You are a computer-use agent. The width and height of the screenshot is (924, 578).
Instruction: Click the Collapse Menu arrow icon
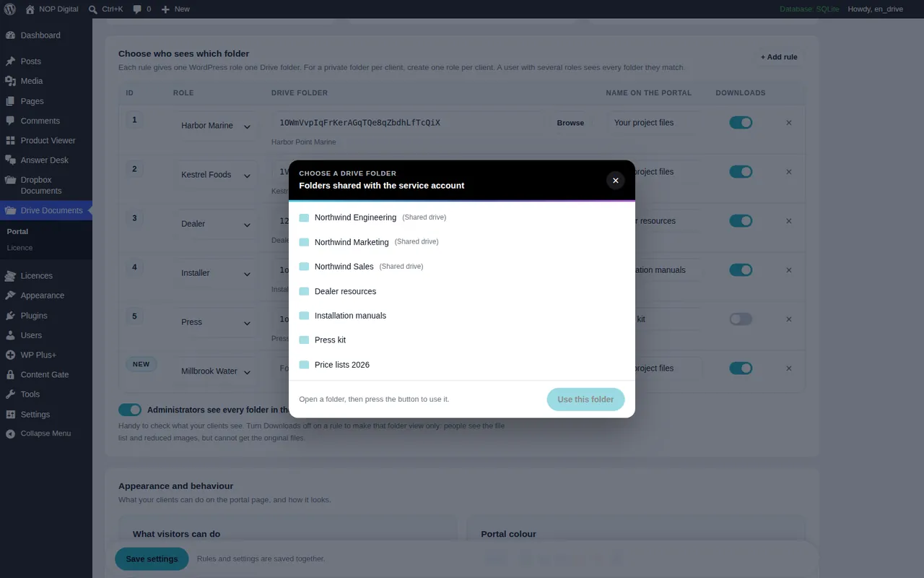(x=10, y=433)
